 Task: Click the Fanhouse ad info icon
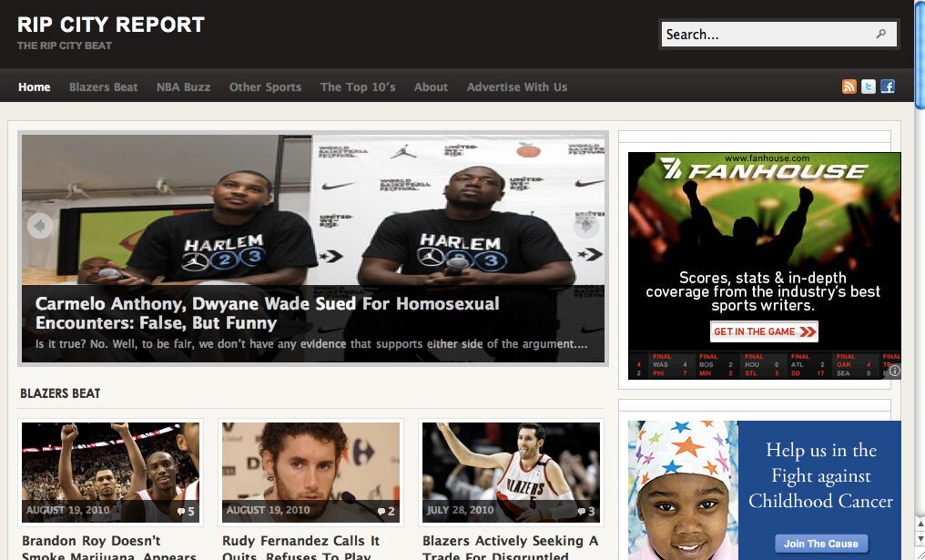tap(894, 371)
